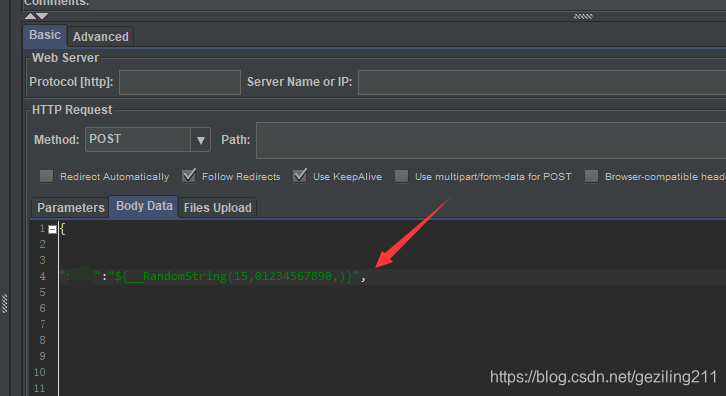
Task: Enable Use multipart/form-data for POST
Action: coord(401,176)
